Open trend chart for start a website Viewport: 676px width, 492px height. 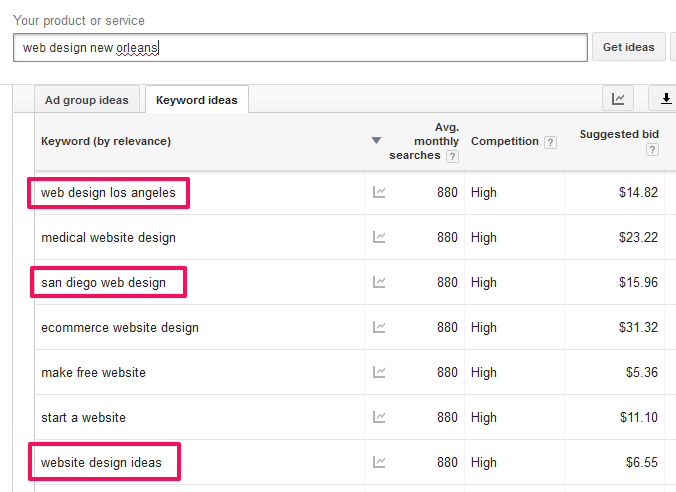tap(379, 417)
